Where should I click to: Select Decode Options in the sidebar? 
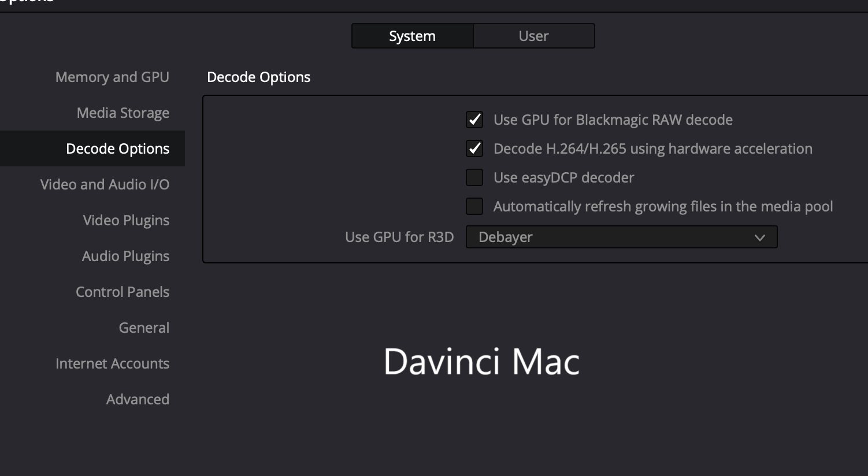tap(92, 148)
